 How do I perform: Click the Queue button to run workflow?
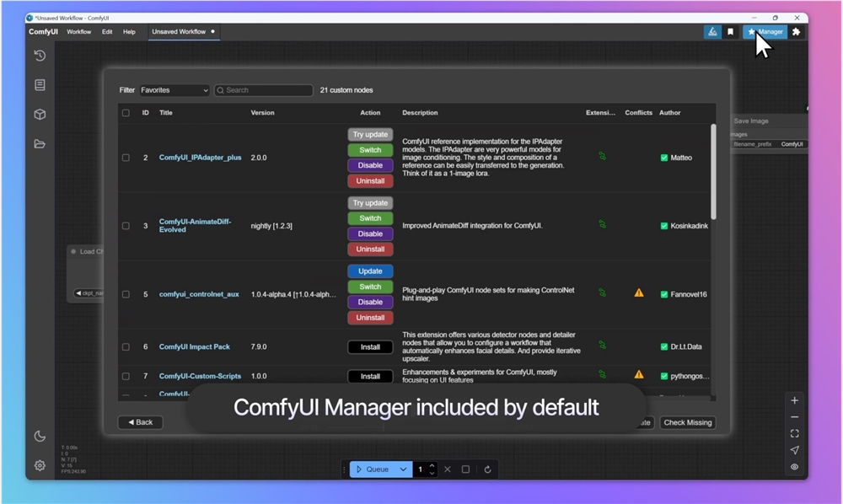coord(373,469)
